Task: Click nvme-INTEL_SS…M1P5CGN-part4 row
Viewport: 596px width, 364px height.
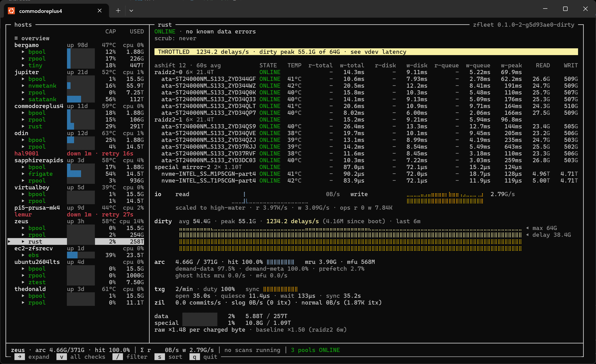Action: (x=366, y=174)
